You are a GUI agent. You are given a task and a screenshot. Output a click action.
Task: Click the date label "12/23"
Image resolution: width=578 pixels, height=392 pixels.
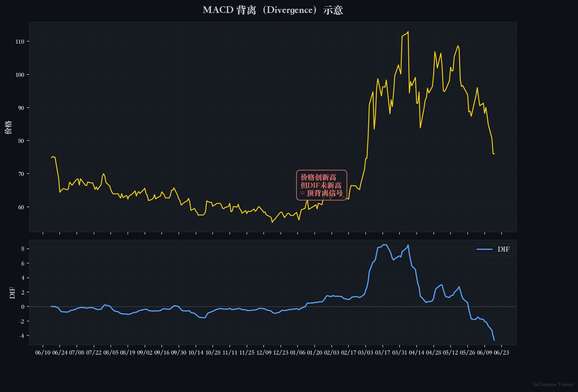(x=281, y=353)
